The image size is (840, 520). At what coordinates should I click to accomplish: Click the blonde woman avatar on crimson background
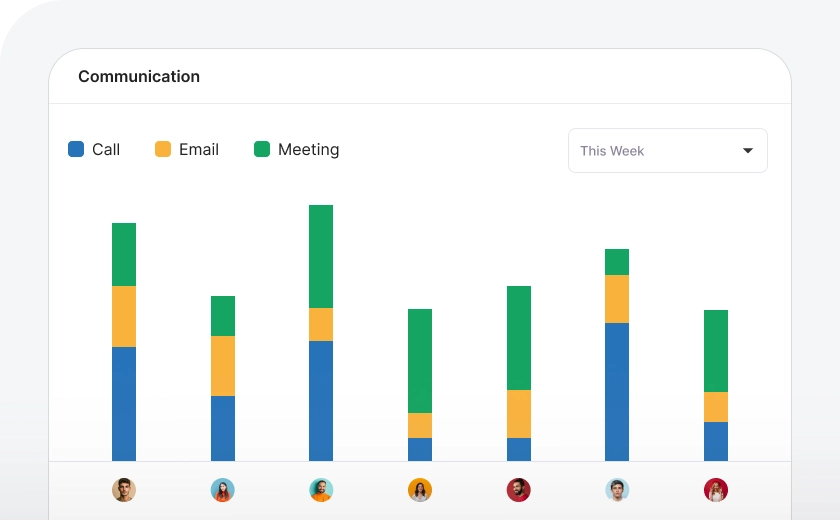click(x=716, y=490)
